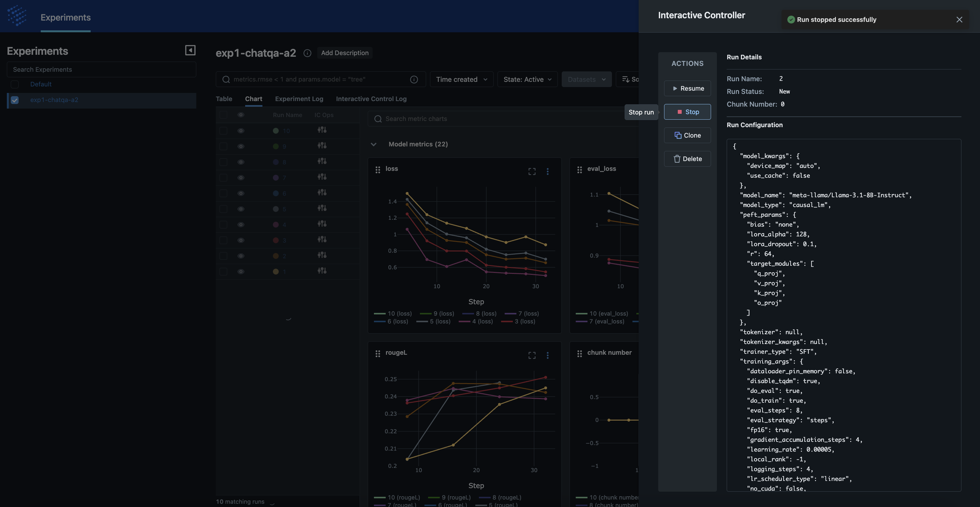Close the run stopped notification
This screenshot has width=980, height=507.
click(959, 20)
